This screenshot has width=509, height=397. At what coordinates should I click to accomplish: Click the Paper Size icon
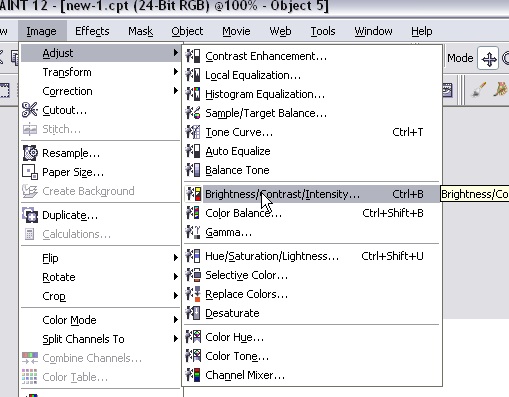tap(30, 172)
